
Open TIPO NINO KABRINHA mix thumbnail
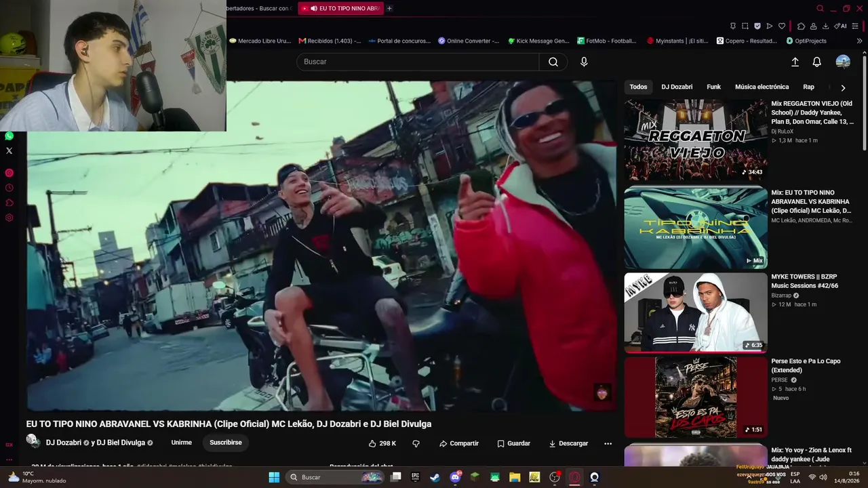point(696,228)
